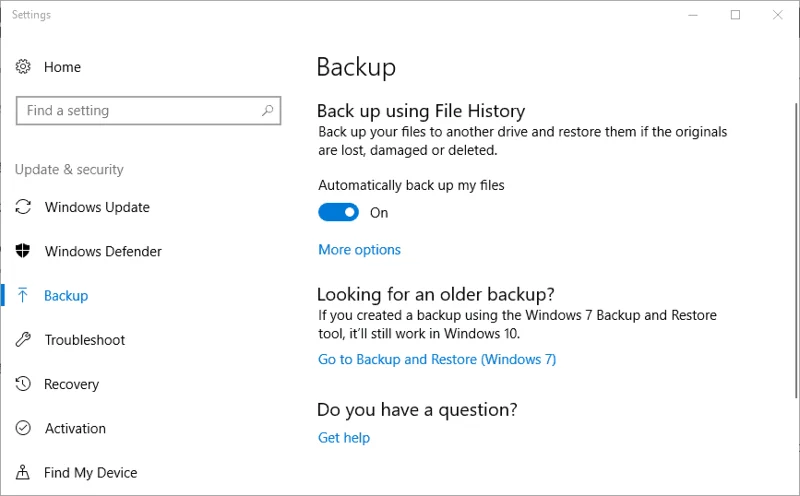The image size is (800, 496).
Task: Open the Recovery settings
Action: [x=71, y=384]
